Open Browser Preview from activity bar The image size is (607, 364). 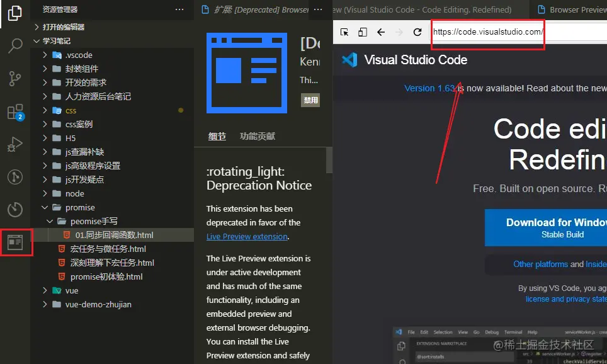pyautogui.click(x=15, y=242)
